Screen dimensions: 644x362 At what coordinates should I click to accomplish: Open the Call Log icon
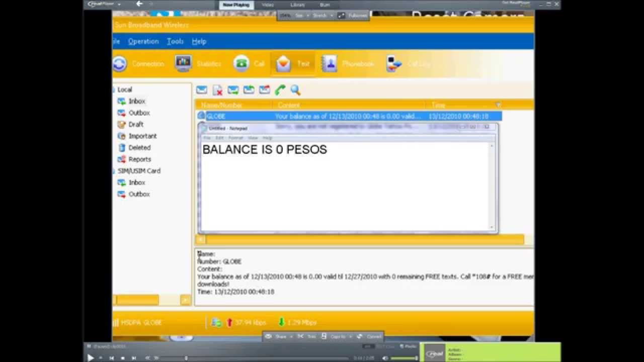tap(393, 63)
